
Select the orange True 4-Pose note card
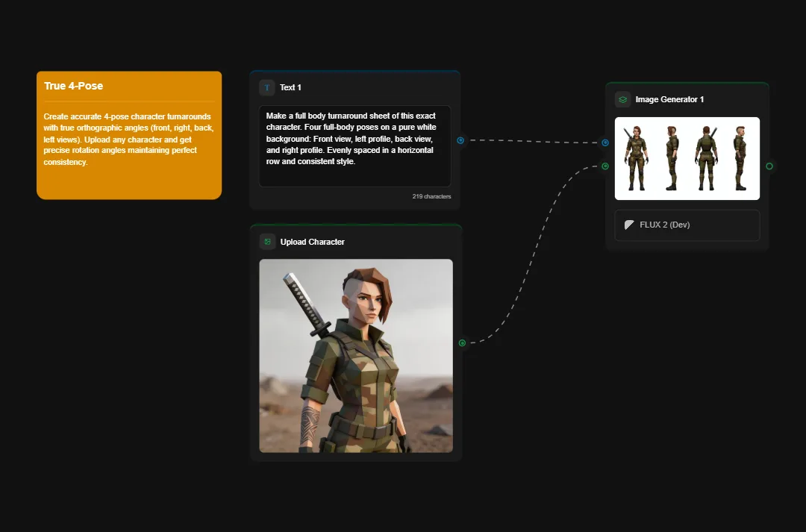coord(128,134)
